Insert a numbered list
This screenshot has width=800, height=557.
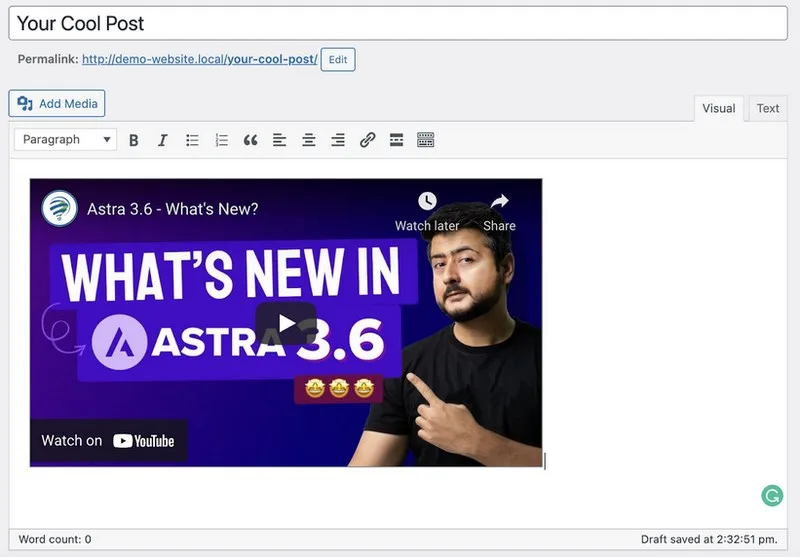click(221, 140)
